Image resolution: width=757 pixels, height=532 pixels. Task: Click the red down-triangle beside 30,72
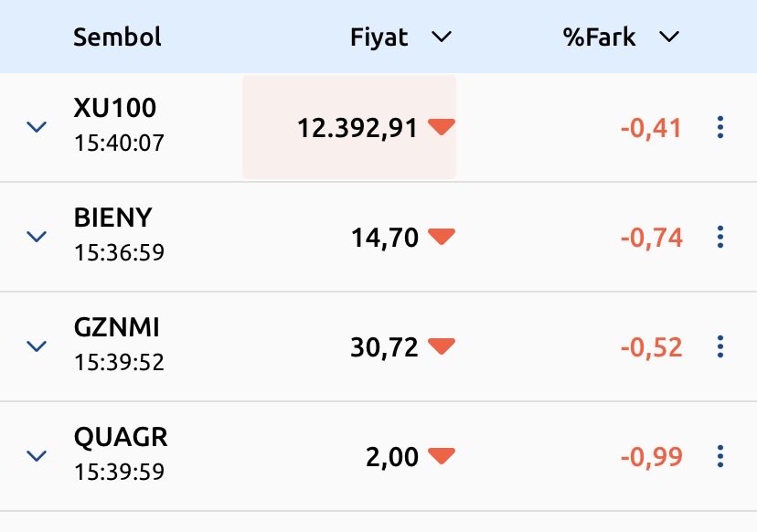pyautogui.click(x=442, y=346)
